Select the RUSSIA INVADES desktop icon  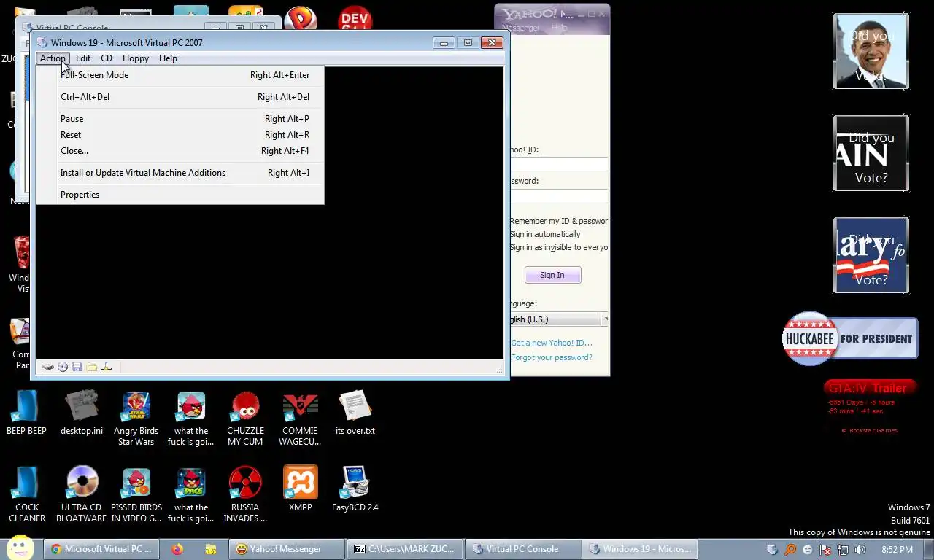click(245, 494)
